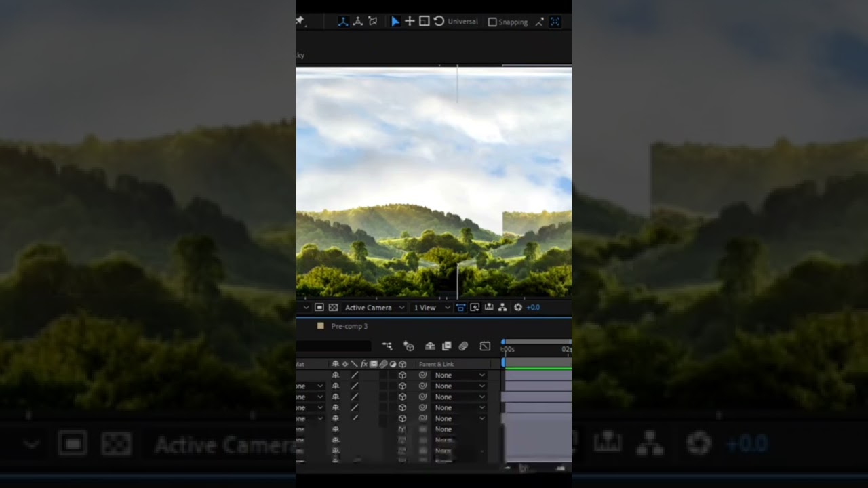Click the parent pick whip on top layer
This screenshot has width=868, height=488.
coord(422,375)
